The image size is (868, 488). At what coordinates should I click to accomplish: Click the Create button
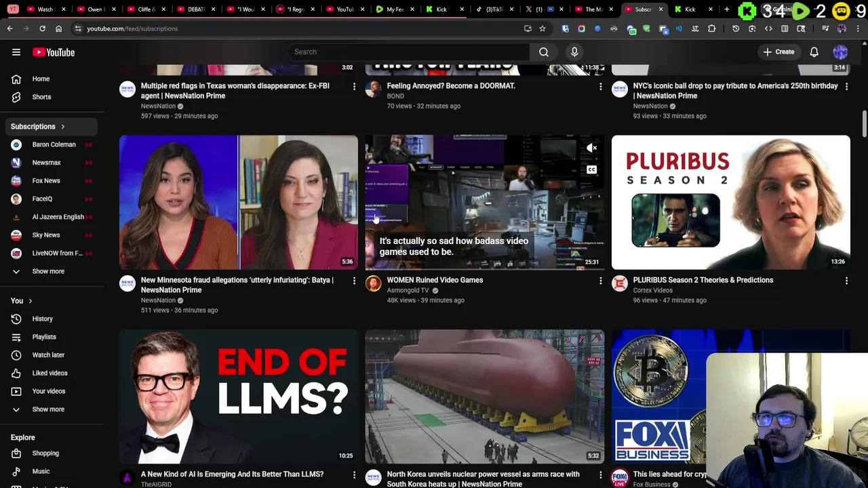click(778, 52)
